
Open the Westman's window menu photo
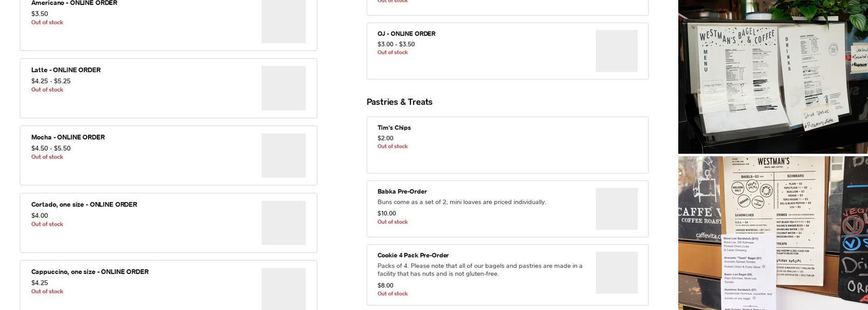tap(773, 76)
